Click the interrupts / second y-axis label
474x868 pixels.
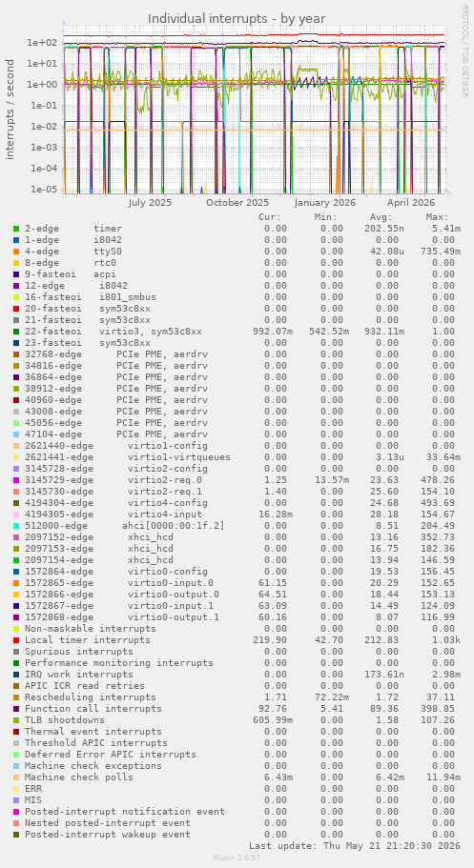click(10, 109)
